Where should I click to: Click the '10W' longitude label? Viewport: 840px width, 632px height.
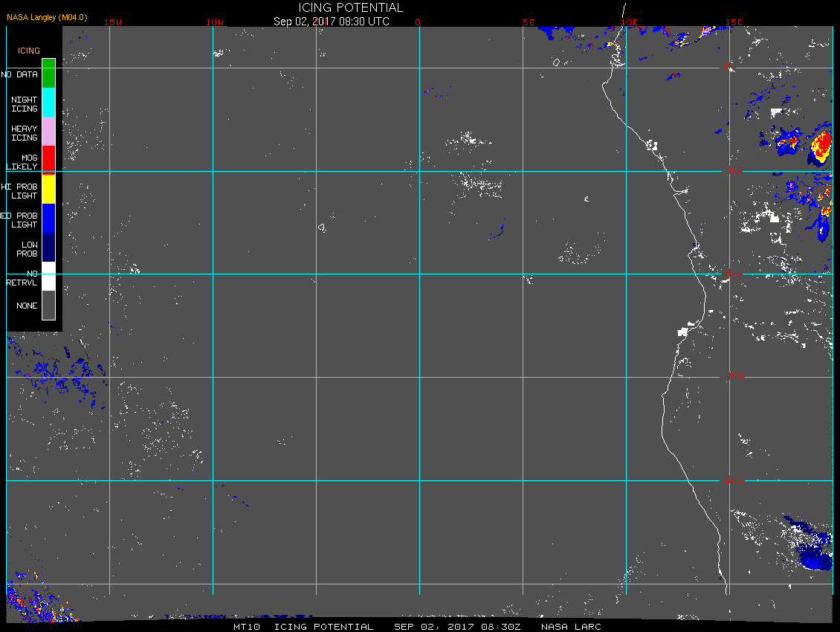click(215, 22)
